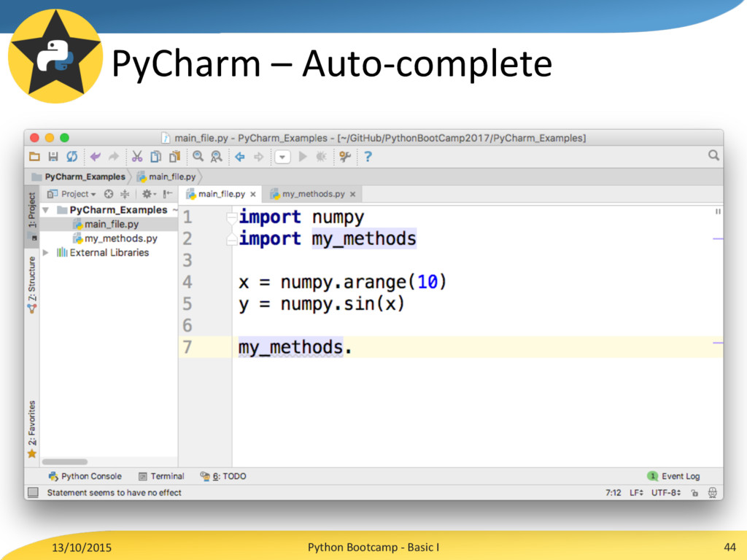Image resolution: width=747 pixels, height=560 pixels.
Task: Place cursor after 'my_methods.' on line 7
Action: (353, 348)
